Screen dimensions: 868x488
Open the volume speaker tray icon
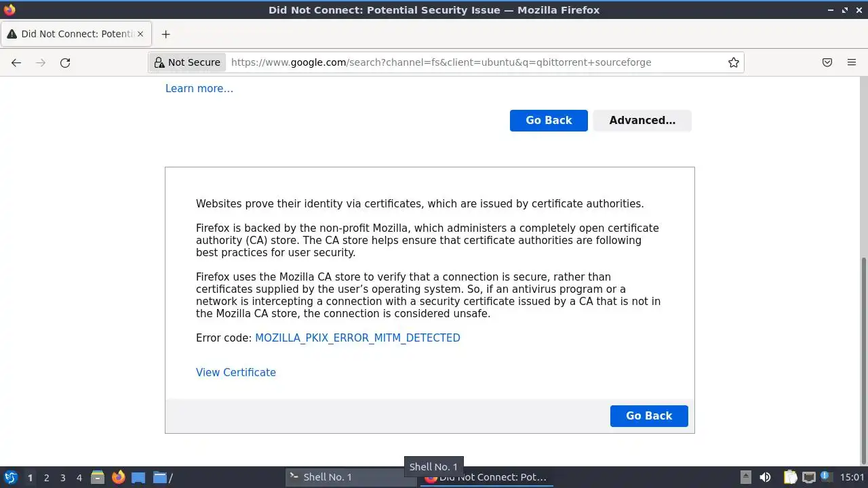[x=765, y=477]
